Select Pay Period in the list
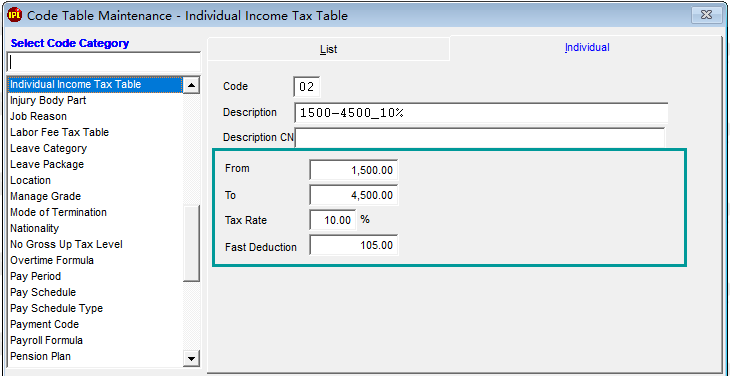 tap(95, 276)
